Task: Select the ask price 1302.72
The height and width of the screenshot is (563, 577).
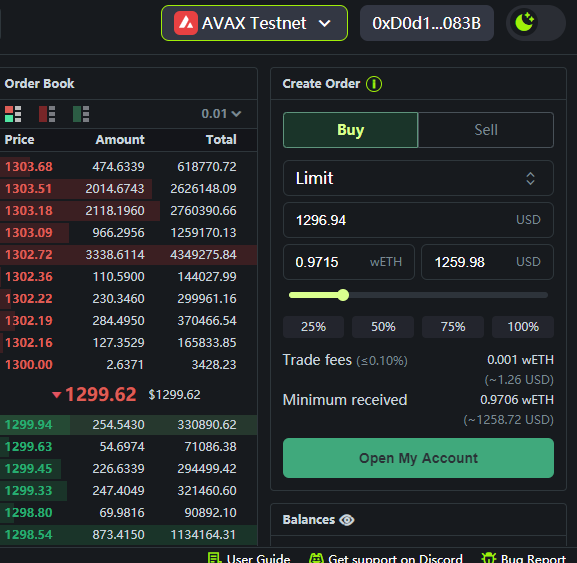Action: pos(29,255)
